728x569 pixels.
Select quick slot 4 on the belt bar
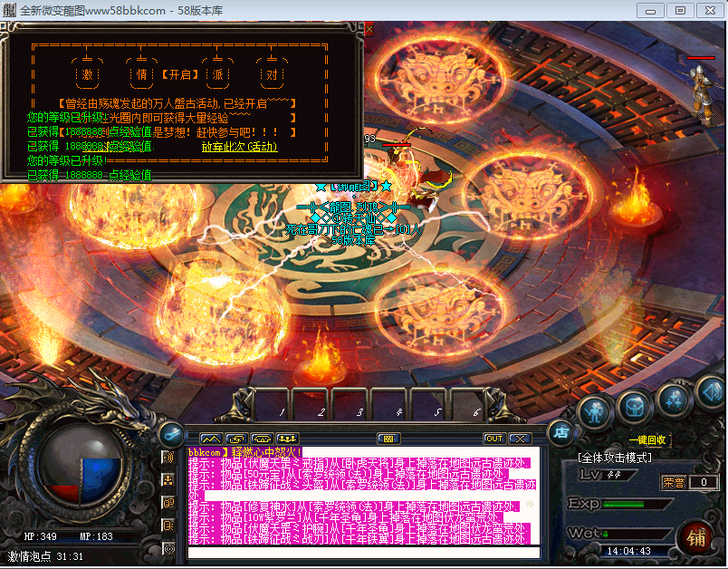tap(390, 405)
